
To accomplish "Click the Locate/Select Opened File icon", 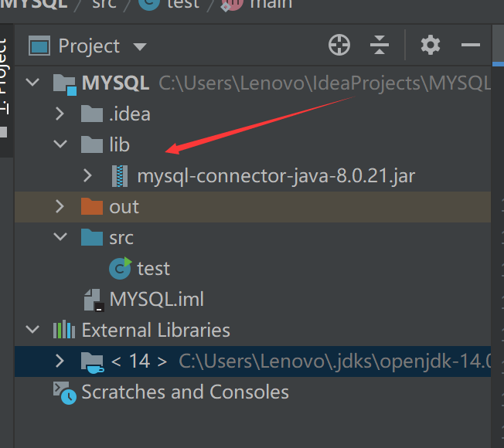I will coord(339,46).
